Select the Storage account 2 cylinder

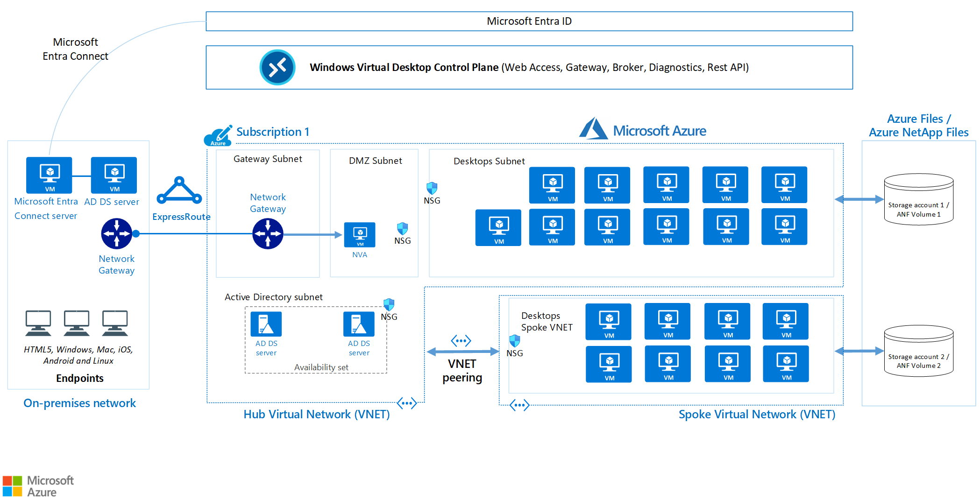coord(919,351)
